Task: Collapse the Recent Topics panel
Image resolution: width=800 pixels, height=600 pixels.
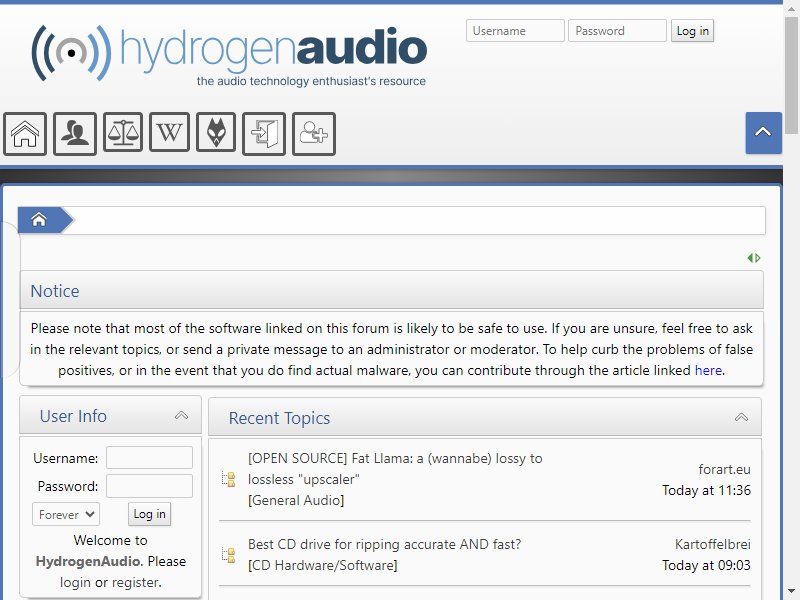Action: point(741,417)
